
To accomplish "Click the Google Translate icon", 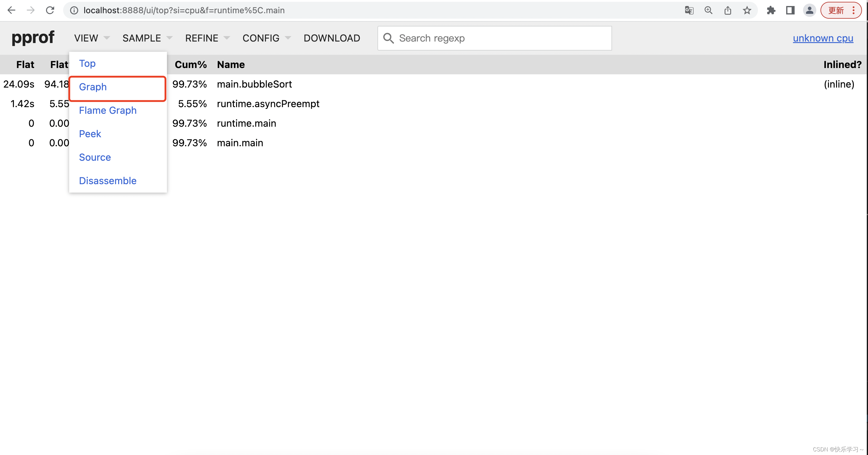I will click(689, 11).
